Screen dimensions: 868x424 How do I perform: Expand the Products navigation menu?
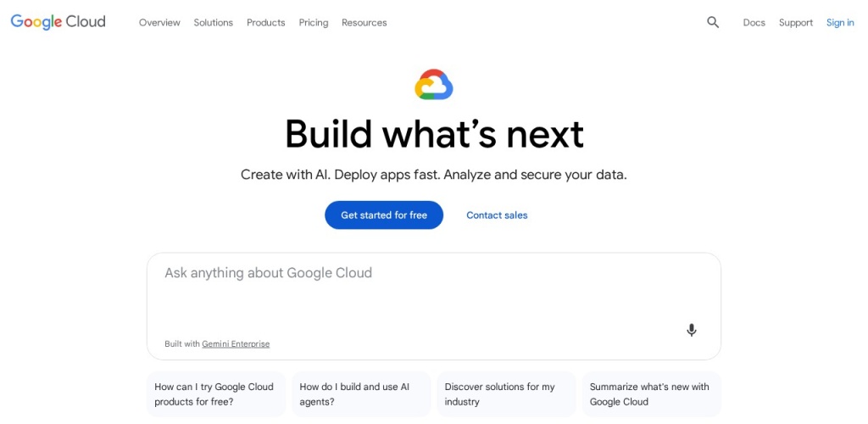tap(265, 23)
